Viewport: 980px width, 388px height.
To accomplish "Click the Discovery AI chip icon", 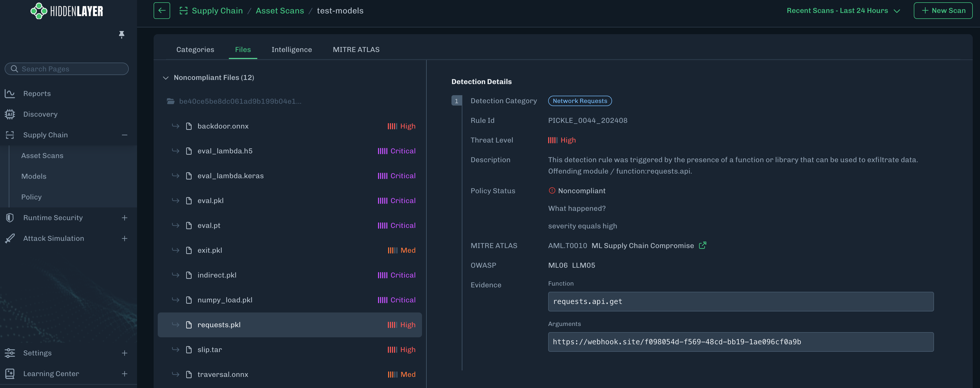I will pyautogui.click(x=10, y=114).
